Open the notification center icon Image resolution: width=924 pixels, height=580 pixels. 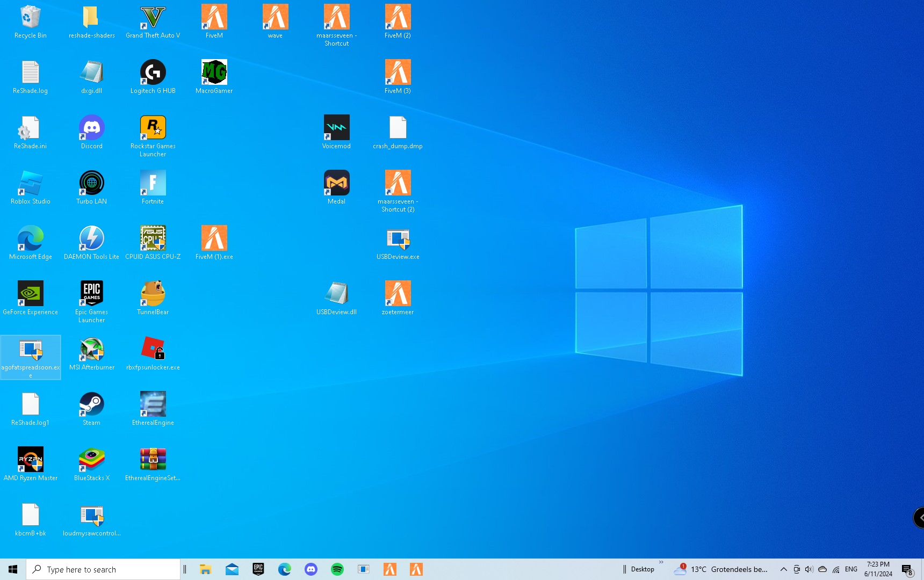(x=907, y=569)
